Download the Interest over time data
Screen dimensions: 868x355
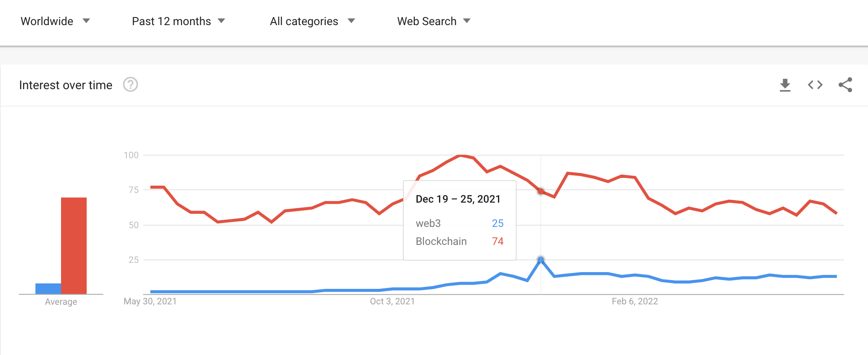[785, 85]
